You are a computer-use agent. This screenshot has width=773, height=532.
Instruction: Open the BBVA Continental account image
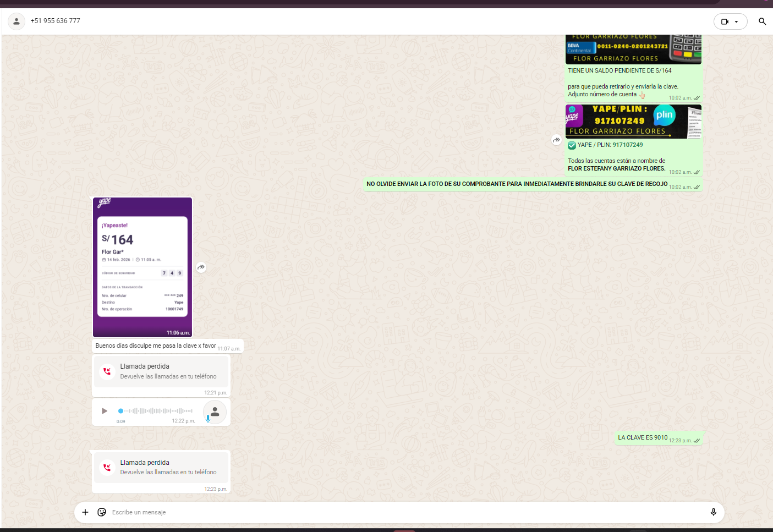(x=633, y=50)
